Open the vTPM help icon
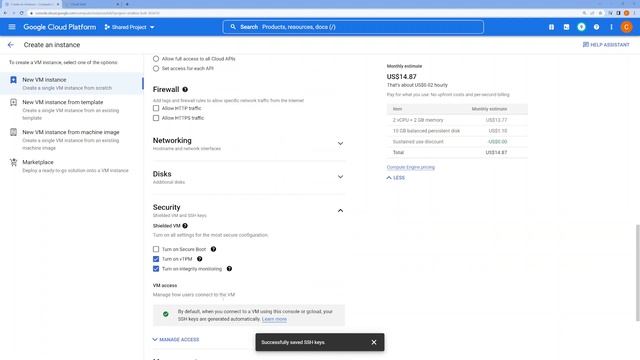The image size is (640, 360). coord(200,259)
